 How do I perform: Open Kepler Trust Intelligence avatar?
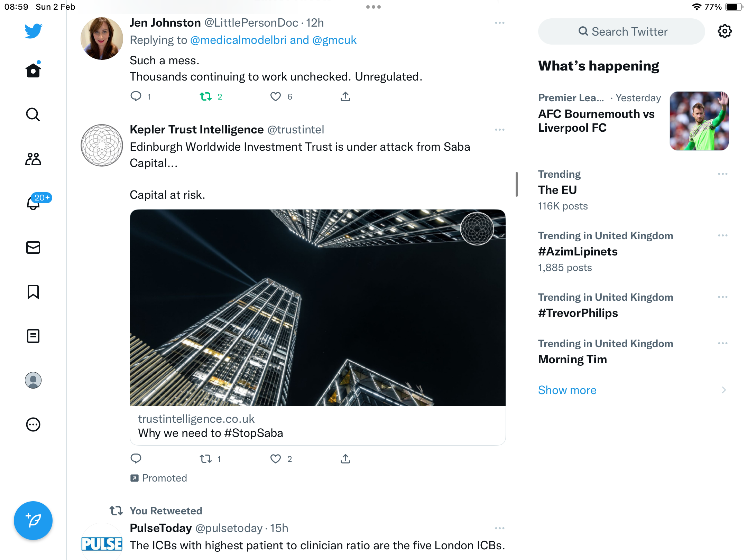102,145
